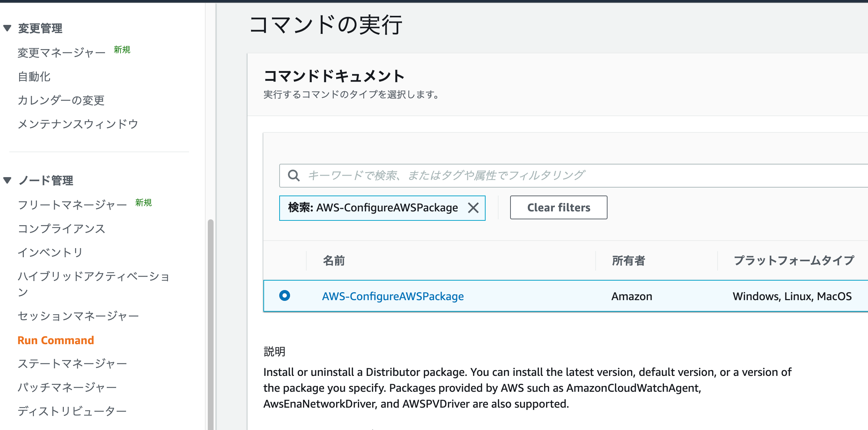Open ディストリビューター in the sidebar
Screen dimensions: 868x430
(x=72, y=411)
